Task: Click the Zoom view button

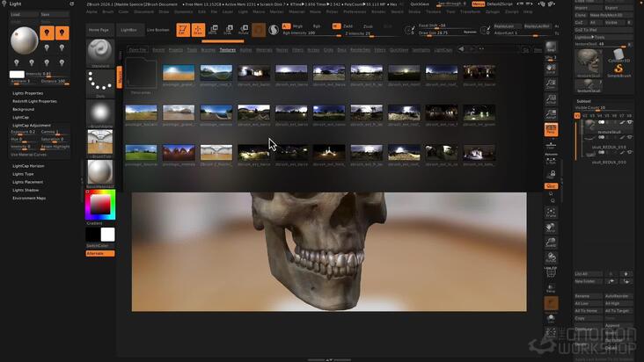Action: (x=551, y=84)
